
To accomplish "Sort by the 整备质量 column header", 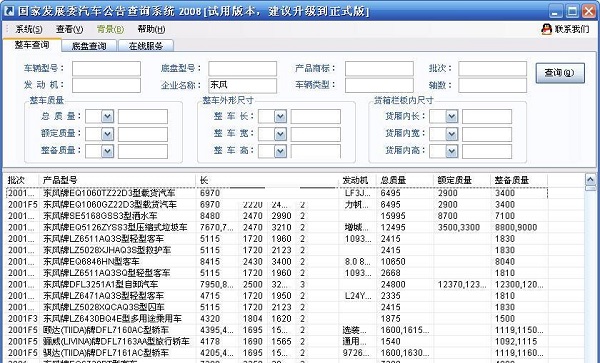I will [x=519, y=180].
